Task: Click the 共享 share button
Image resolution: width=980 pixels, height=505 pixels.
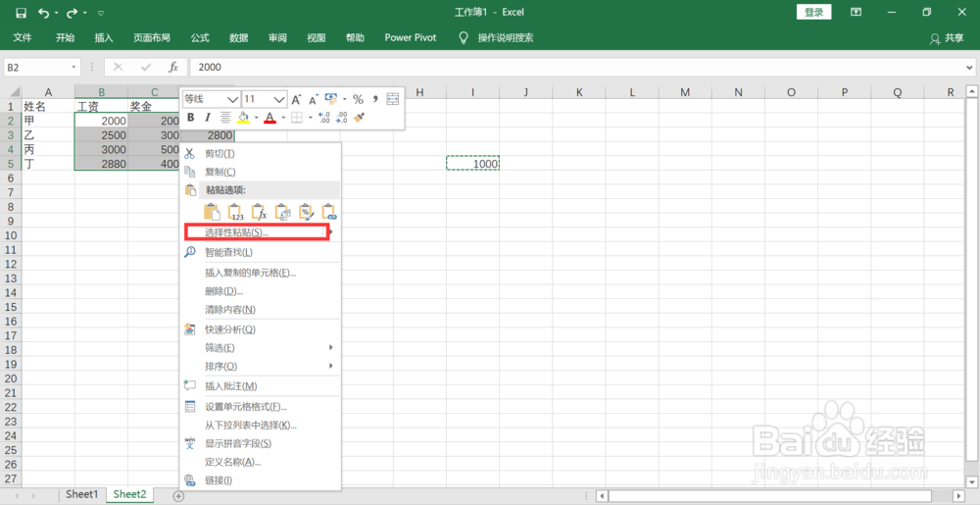Action: (x=947, y=38)
